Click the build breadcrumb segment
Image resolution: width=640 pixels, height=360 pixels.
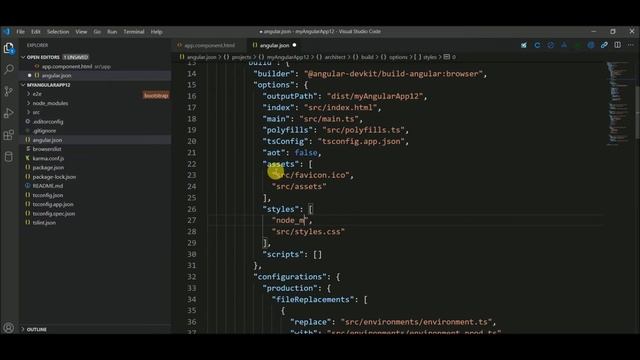(367, 57)
